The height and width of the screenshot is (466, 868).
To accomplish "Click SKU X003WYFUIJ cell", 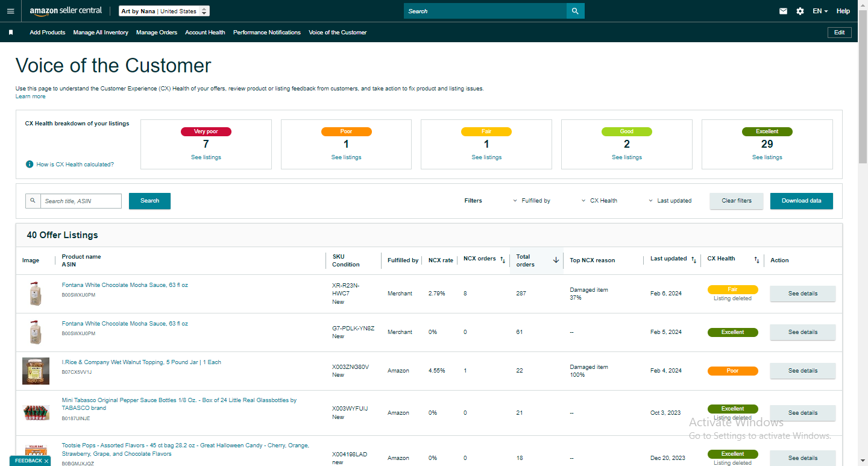I will click(350, 409).
